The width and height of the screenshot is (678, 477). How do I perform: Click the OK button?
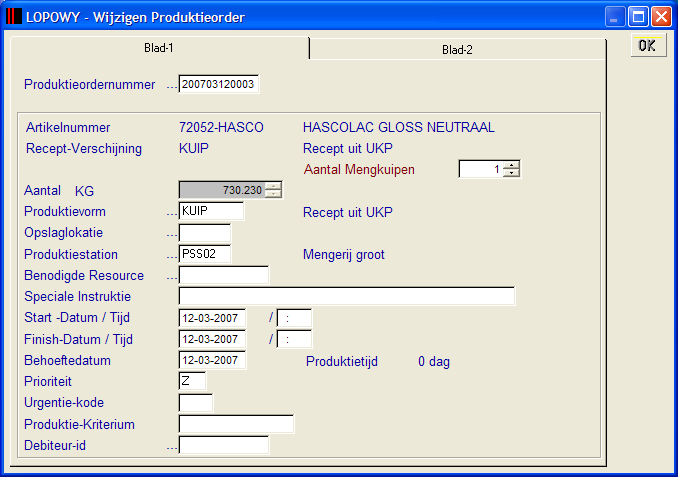coord(648,45)
